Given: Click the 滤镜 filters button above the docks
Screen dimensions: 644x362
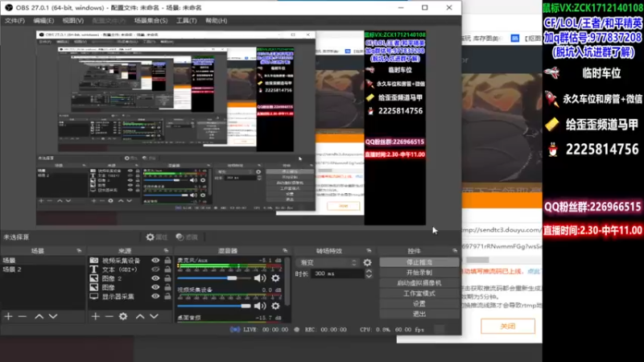Looking at the screenshot, I should pos(187,237).
